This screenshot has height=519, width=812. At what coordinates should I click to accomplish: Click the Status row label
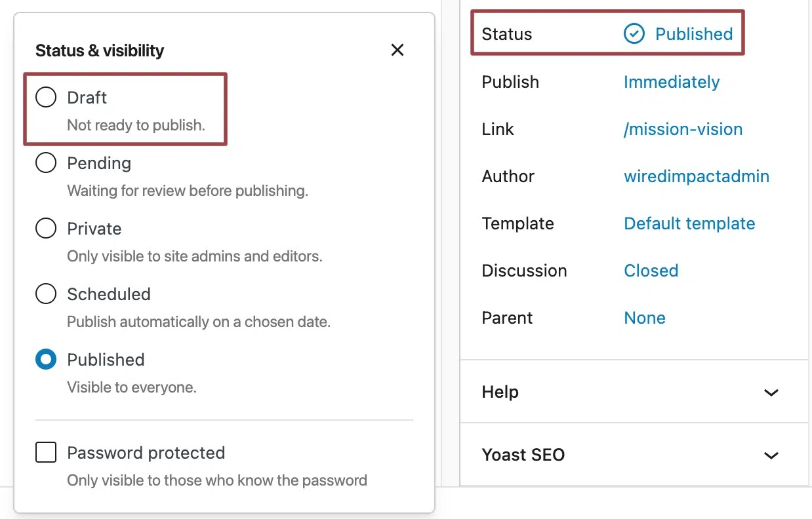click(506, 34)
